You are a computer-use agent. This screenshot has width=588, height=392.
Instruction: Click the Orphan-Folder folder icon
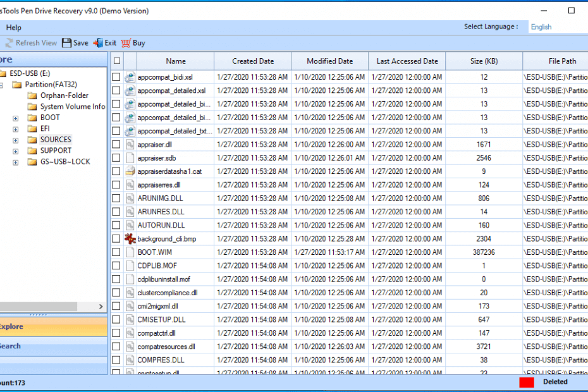(32, 95)
